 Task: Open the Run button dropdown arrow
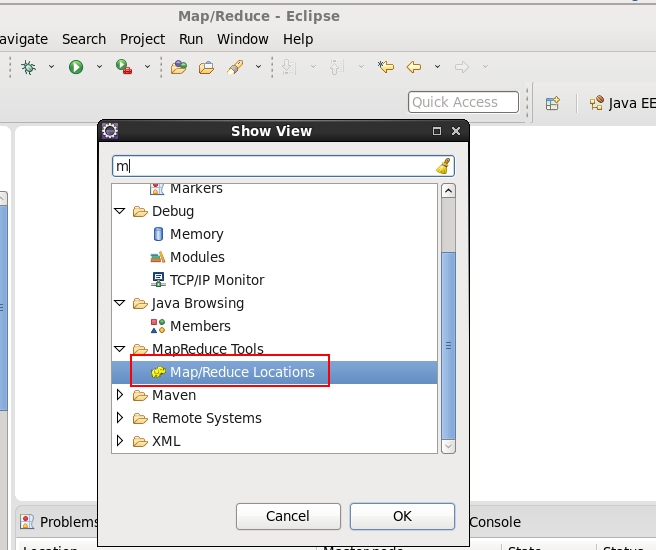click(99, 67)
